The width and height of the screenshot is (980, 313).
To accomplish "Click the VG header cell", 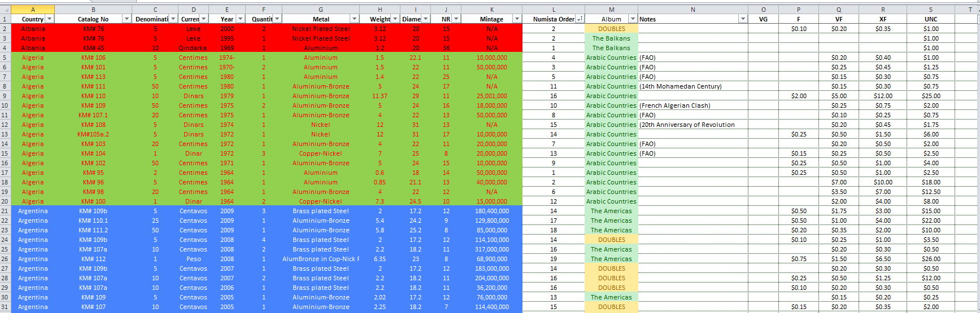I will coord(763,19).
